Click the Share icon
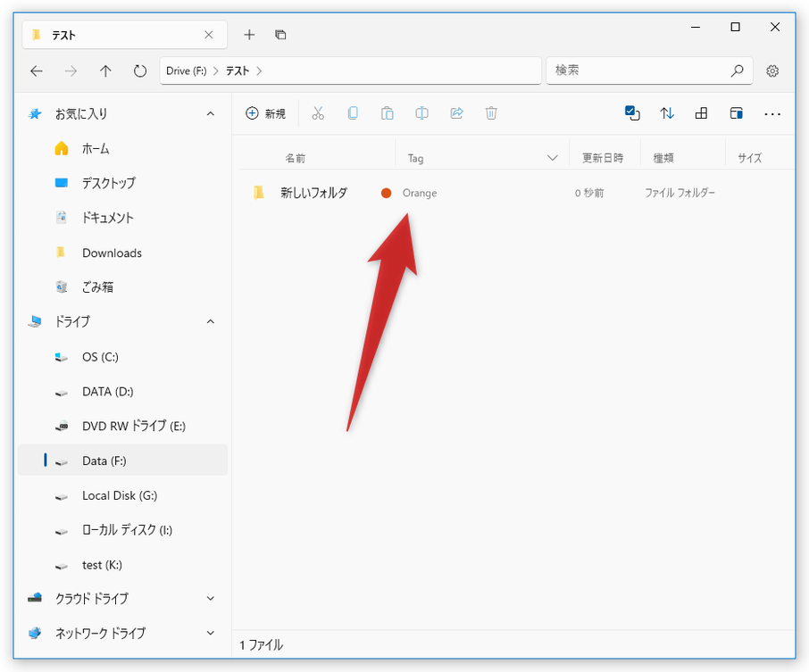Image resolution: width=809 pixels, height=672 pixels. [x=456, y=113]
